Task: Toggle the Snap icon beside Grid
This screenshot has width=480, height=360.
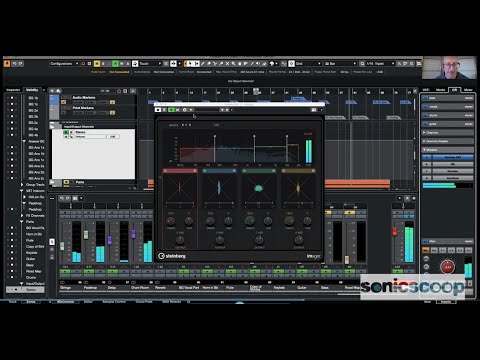Action: pos(291,63)
